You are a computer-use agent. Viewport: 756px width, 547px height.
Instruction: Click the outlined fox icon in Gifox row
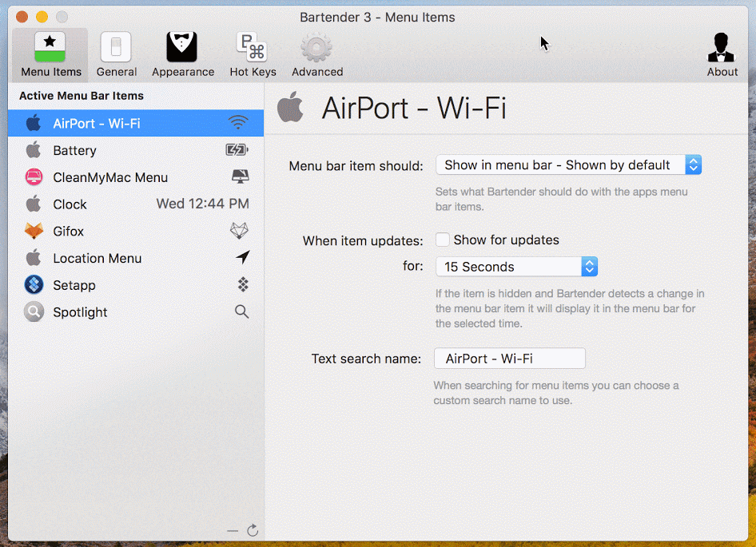[x=239, y=231]
